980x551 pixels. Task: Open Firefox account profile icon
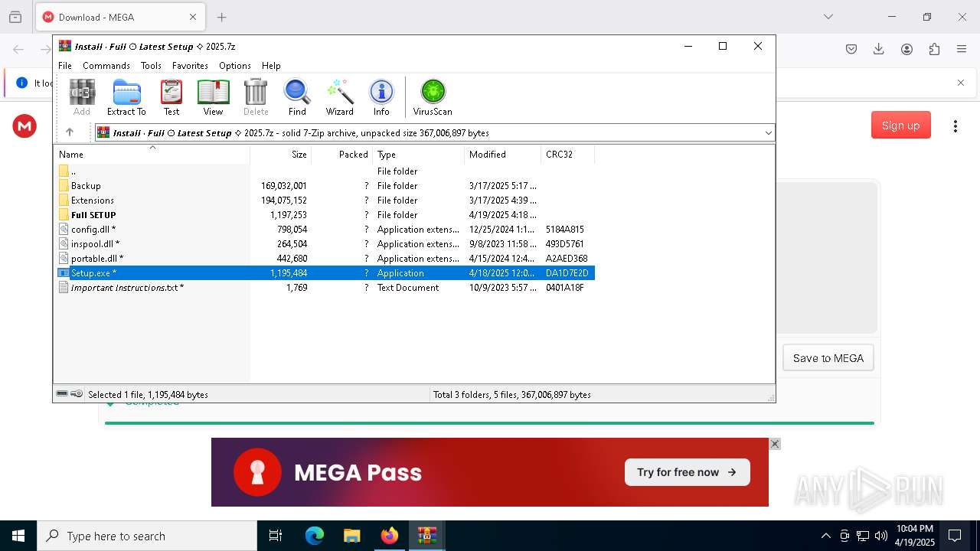click(906, 49)
